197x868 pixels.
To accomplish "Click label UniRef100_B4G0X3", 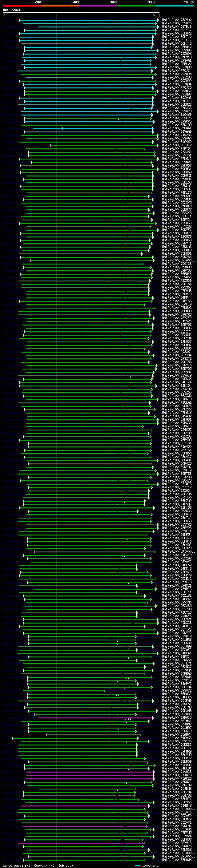I will click(177, 737).
